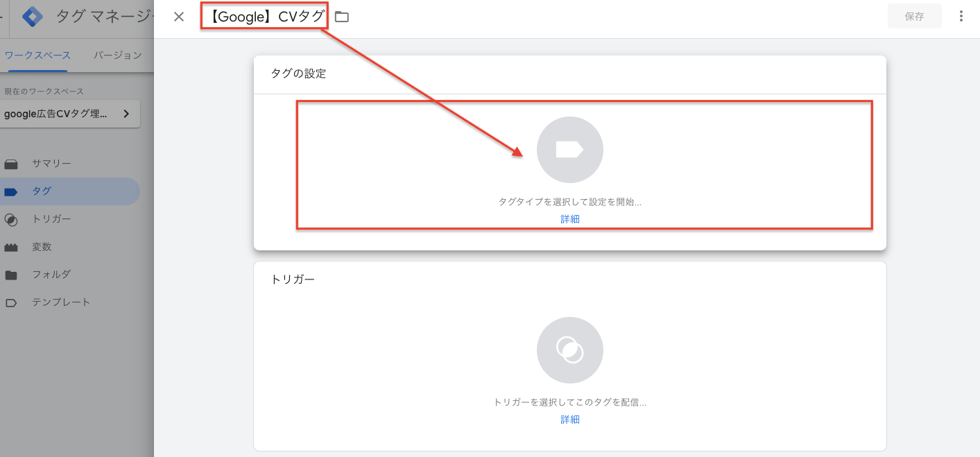Select トリガーを選択してこのタグを配信 text
The height and width of the screenshot is (457, 980).
tap(570, 402)
